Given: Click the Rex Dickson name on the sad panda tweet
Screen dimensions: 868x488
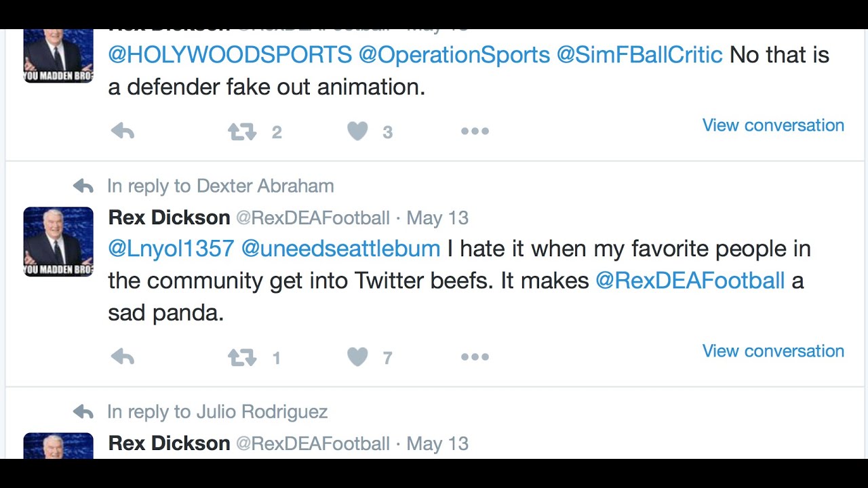Looking at the screenshot, I should click(170, 218).
